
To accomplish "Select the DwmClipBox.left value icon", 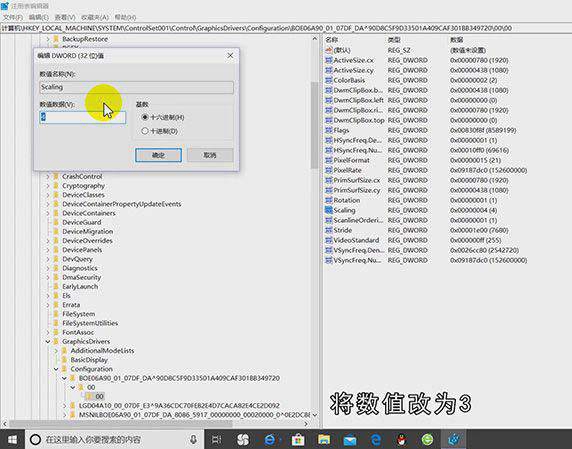I will coord(328,100).
